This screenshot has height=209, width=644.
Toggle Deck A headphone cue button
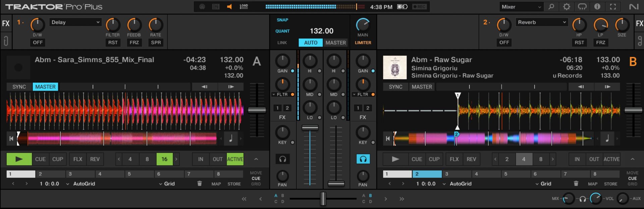[x=282, y=159]
